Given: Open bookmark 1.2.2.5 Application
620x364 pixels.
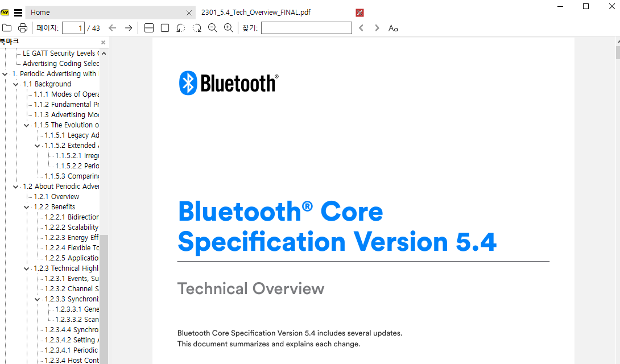Looking at the screenshot, I should click(x=72, y=258).
